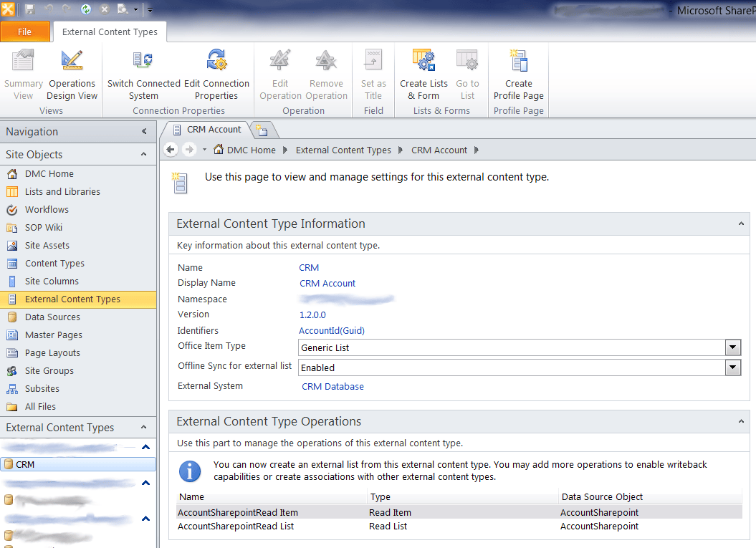Click the CRM Account display name link
Screen dimensions: 756x548
pyautogui.click(x=327, y=284)
